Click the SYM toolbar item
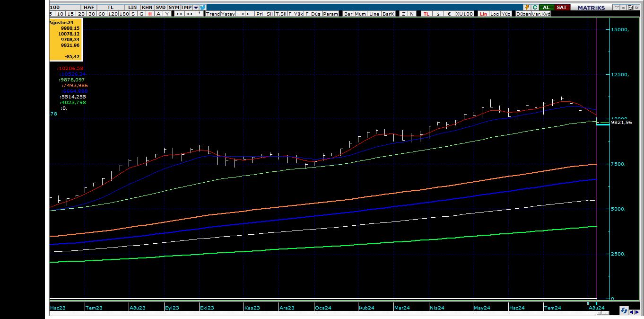The image size is (644, 319). pyautogui.click(x=174, y=8)
